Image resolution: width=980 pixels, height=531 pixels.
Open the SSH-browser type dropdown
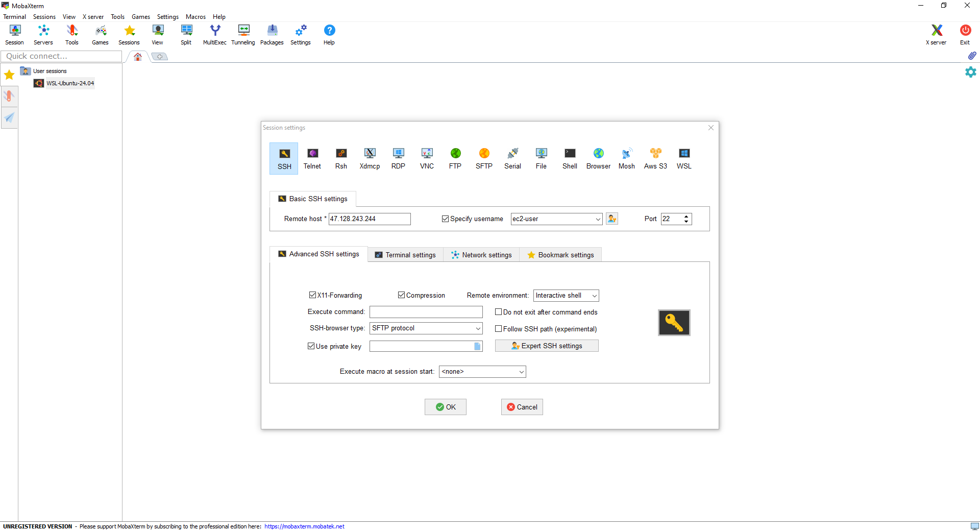pos(478,328)
